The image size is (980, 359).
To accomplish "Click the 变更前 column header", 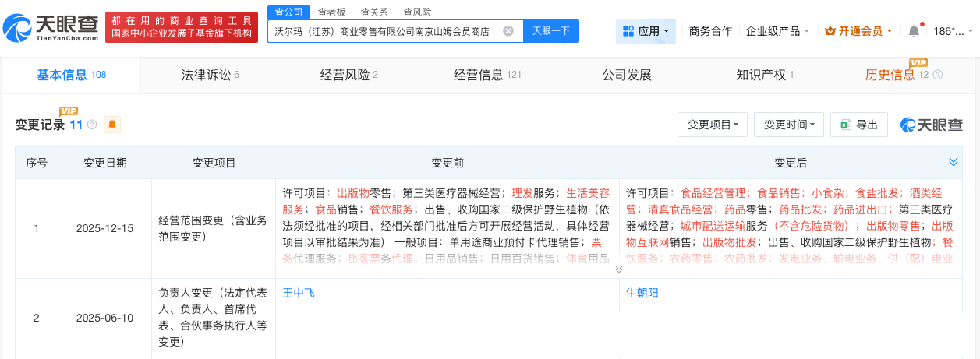I will (448, 163).
